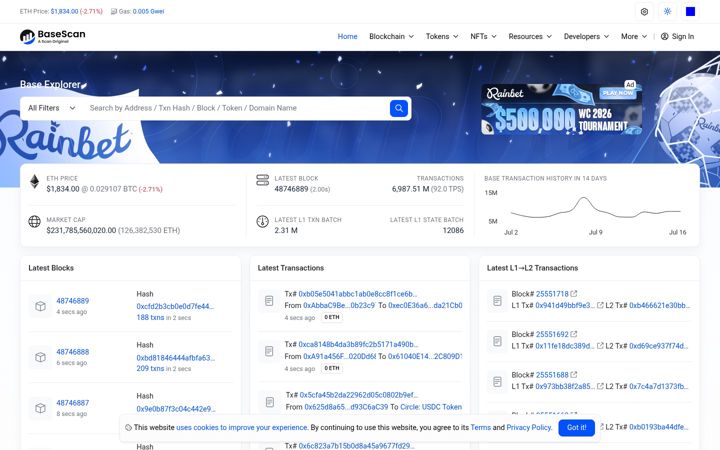Click document icon for Tx 0x5cfa45b2da22
This screenshot has height=450, width=720.
click(x=270, y=402)
